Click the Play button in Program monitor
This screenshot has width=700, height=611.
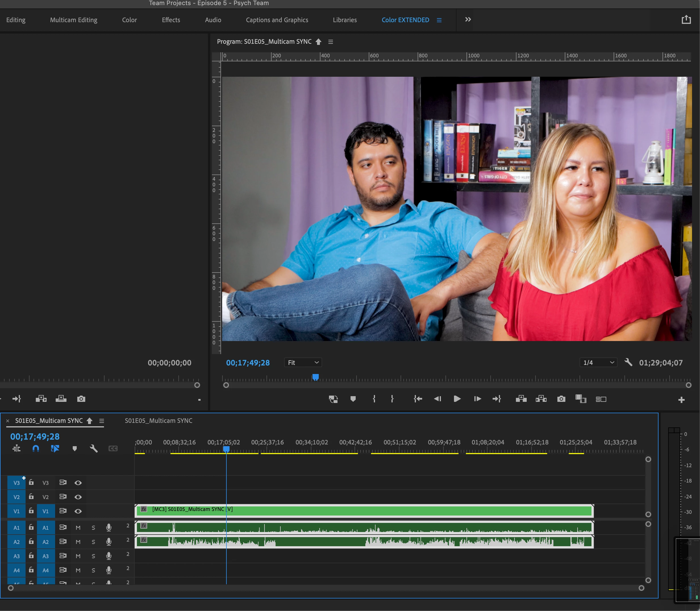457,399
